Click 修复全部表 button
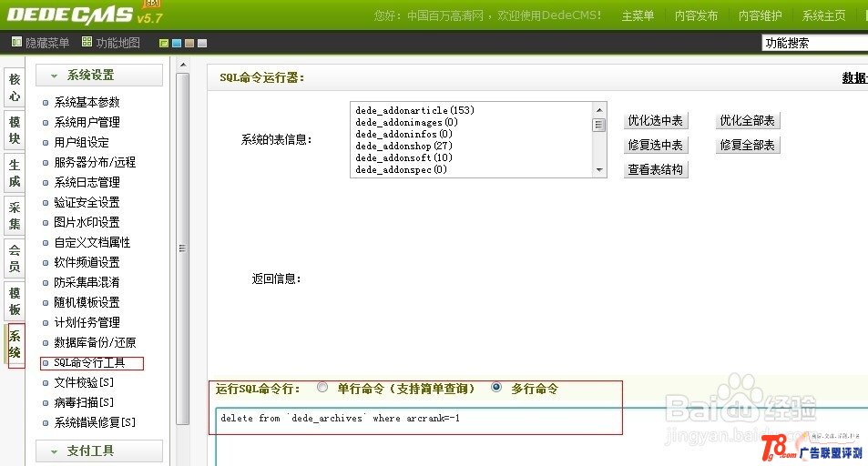The width and height of the screenshot is (868, 466). coord(748,145)
